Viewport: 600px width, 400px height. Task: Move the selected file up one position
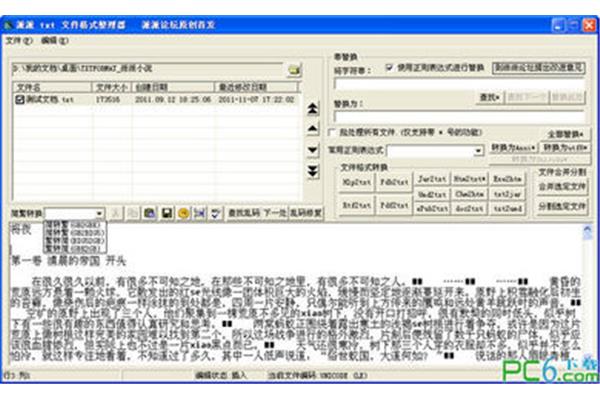click(x=313, y=129)
